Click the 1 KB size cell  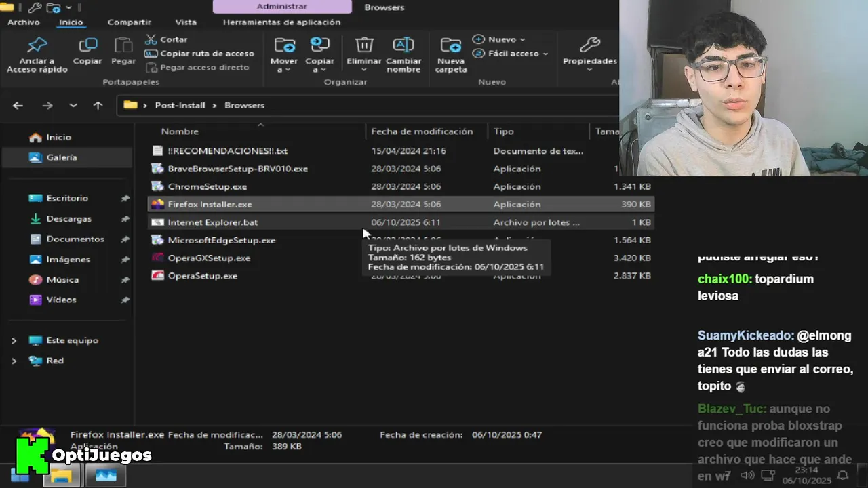(641, 222)
